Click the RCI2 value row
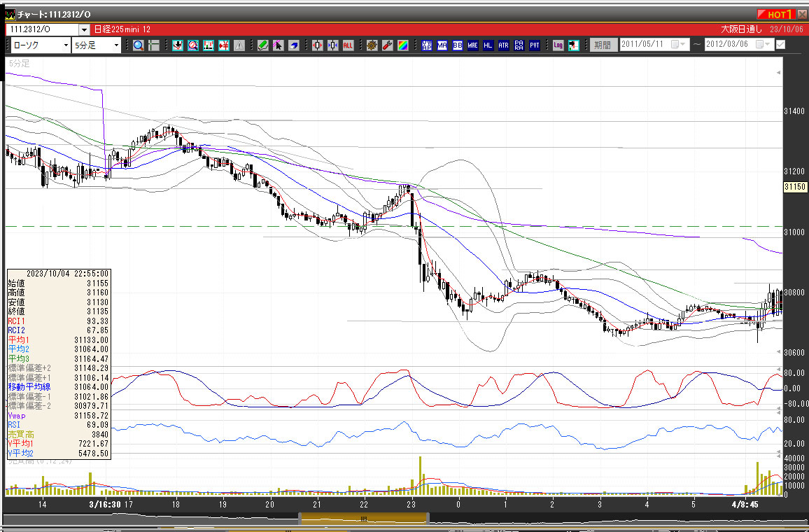Viewport: 809px width, 532px height. [x=58, y=330]
